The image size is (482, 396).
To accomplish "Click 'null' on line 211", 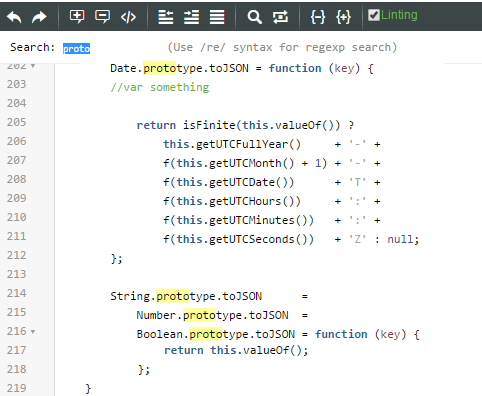I will 400,239.
